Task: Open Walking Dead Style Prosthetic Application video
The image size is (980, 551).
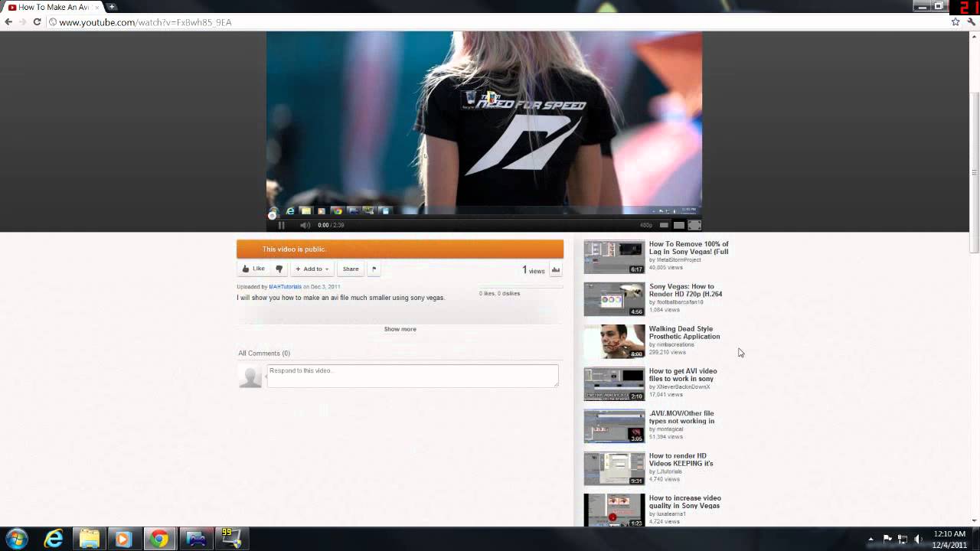Action: [684, 333]
